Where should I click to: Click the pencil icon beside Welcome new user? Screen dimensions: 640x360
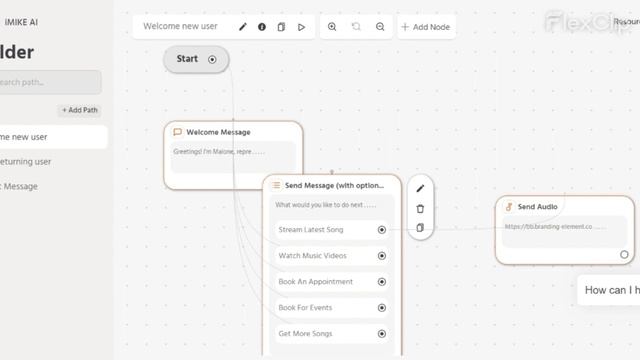pos(243,27)
